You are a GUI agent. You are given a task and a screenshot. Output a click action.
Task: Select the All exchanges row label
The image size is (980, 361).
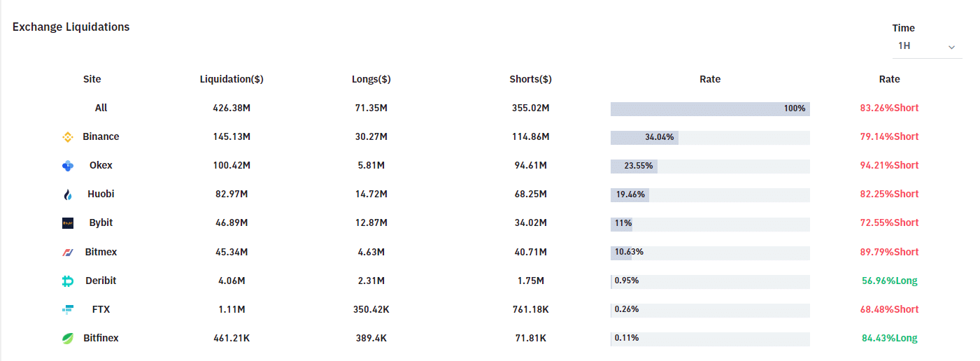tap(101, 108)
